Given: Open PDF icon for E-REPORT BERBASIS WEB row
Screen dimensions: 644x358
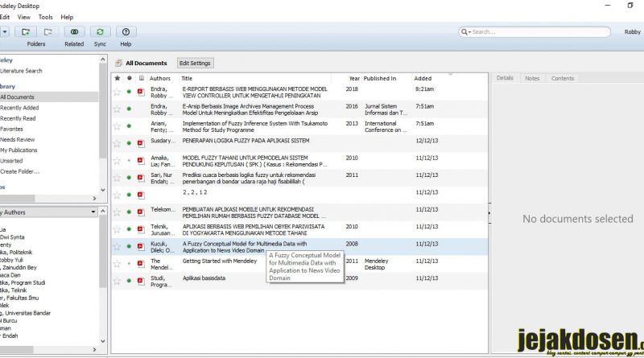Looking at the screenshot, I should tap(141, 92).
